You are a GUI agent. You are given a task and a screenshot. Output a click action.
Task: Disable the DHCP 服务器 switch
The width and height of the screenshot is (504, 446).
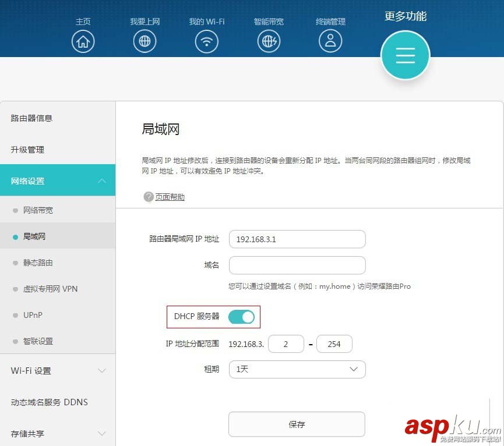pos(241,317)
